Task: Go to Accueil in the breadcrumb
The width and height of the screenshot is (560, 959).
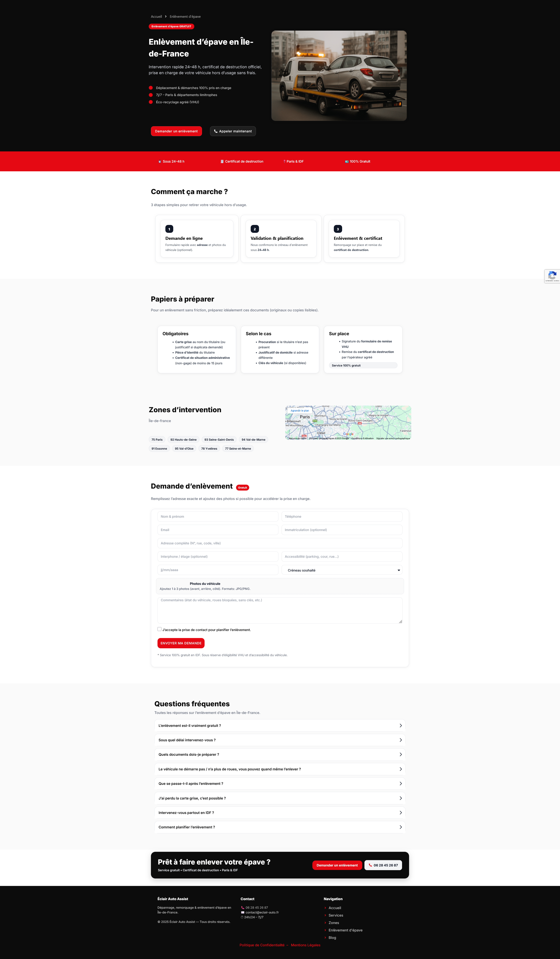Action: pyautogui.click(x=156, y=17)
